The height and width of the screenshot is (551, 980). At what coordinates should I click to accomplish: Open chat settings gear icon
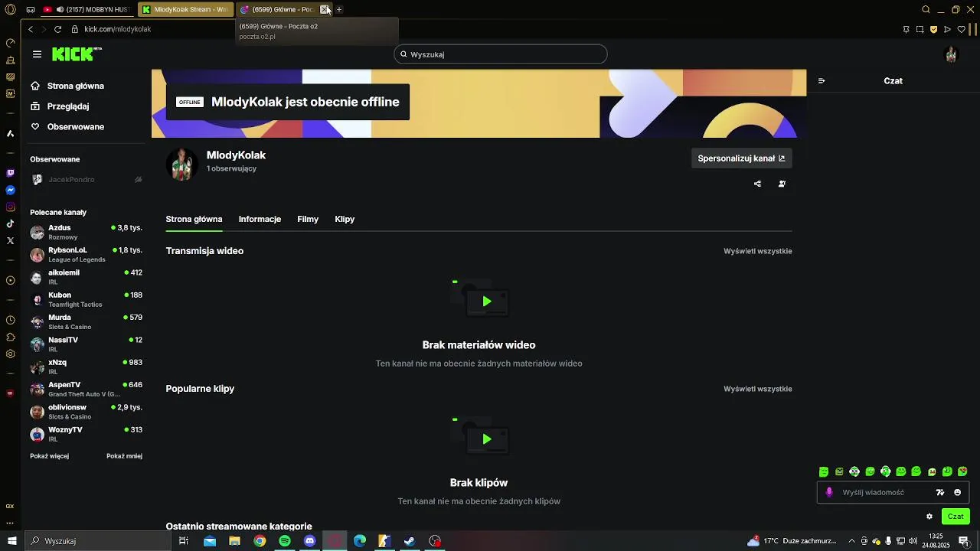(929, 517)
